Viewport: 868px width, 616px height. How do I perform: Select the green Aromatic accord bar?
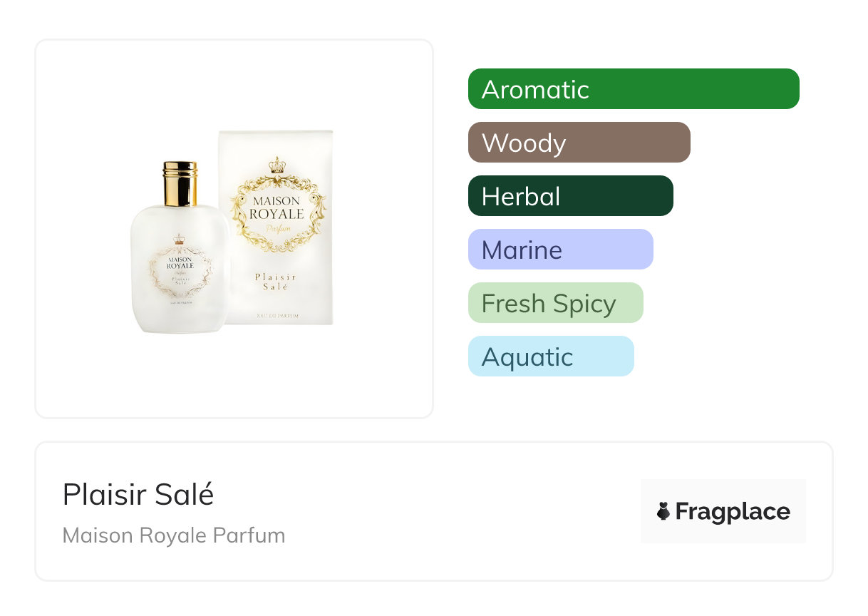(633, 89)
